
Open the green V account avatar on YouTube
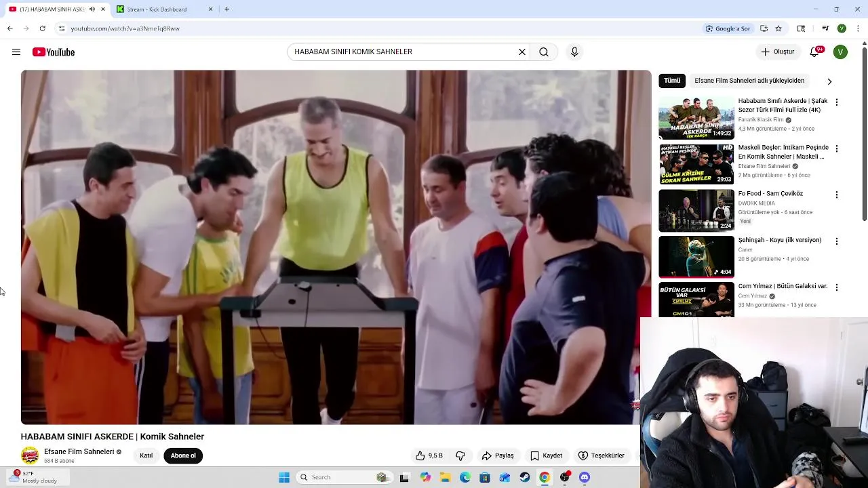point(840,52)
